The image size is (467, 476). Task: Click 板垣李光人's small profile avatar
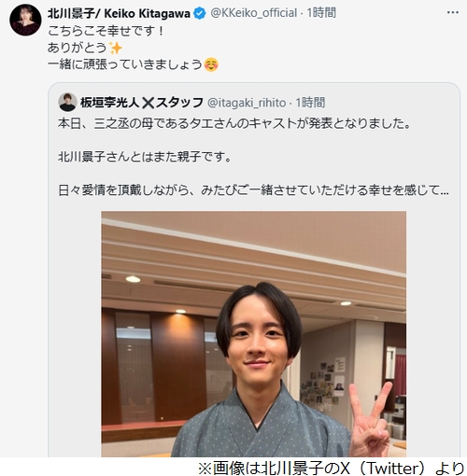tap(67, 102)
